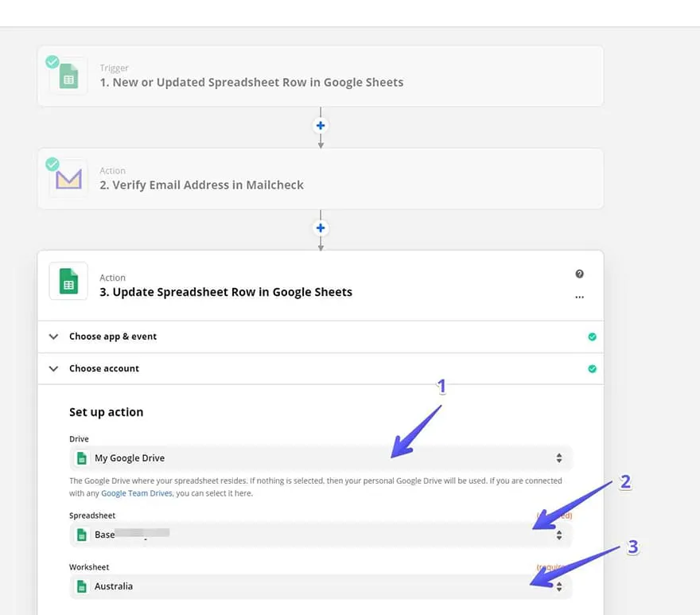Add a step below Mailcheck via plus icon
Viewport: 700px width, 615px height.
(x=321, y=228)
